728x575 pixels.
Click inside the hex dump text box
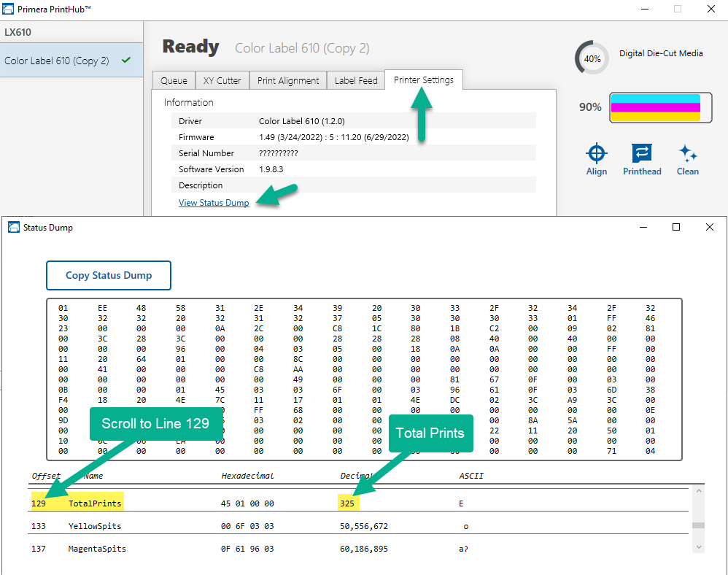click(364, 379)
